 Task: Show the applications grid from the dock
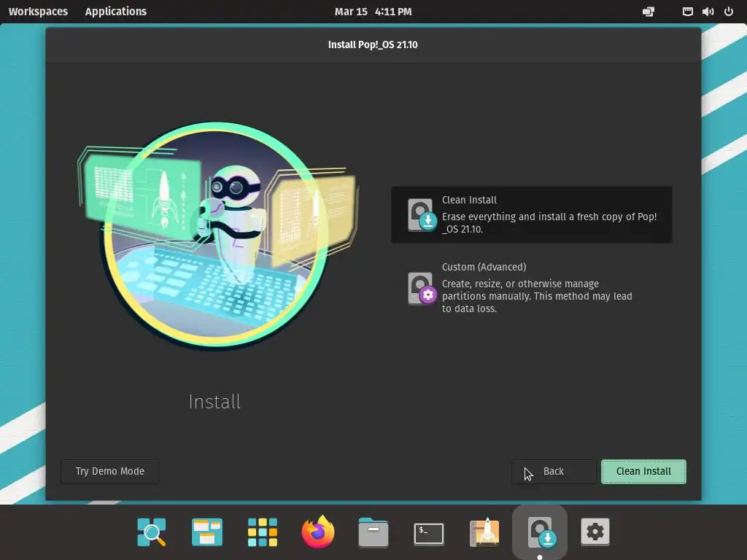[x=263, y=532]
